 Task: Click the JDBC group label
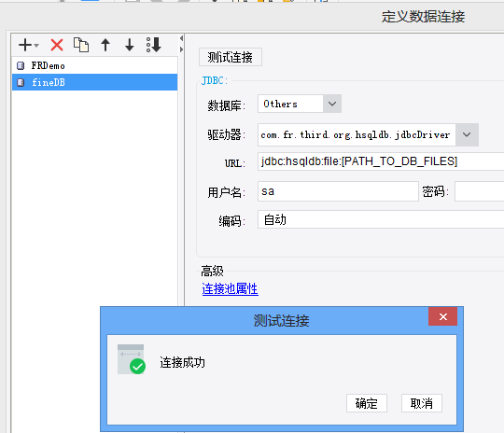click(x=214, y=80)
